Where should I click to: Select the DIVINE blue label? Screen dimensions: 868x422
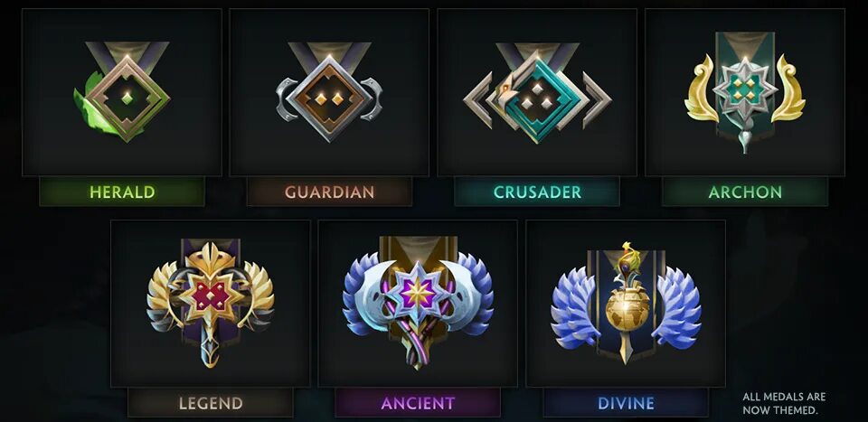click(x=626, y=403)
